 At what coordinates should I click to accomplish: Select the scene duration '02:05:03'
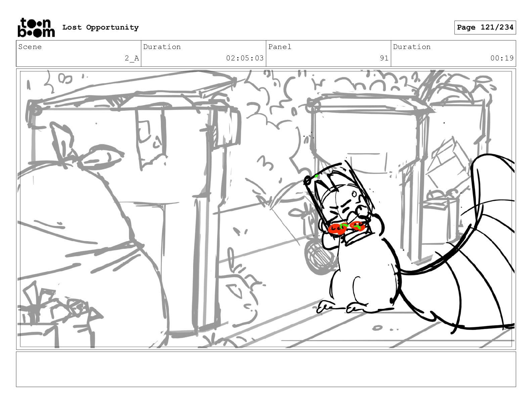245,58
